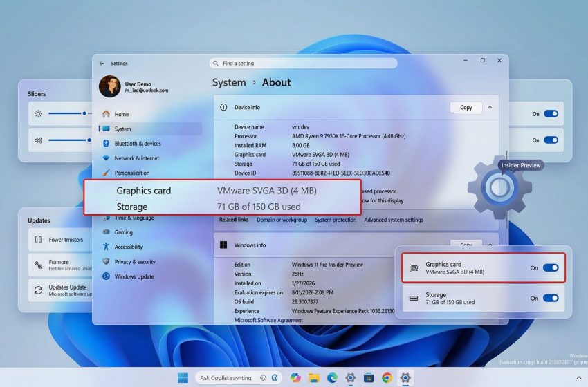
Task: Select Home in the Settings sidebar
Action: point(150,114)
